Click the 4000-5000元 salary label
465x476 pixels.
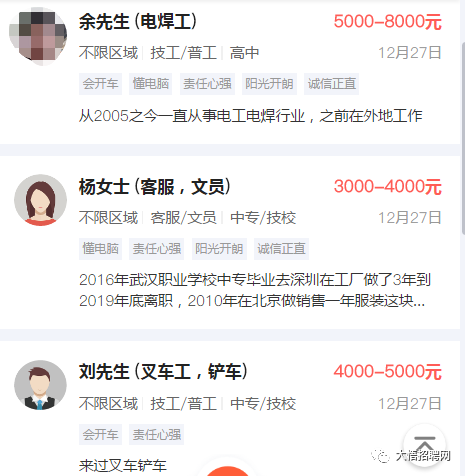point(388,372)
